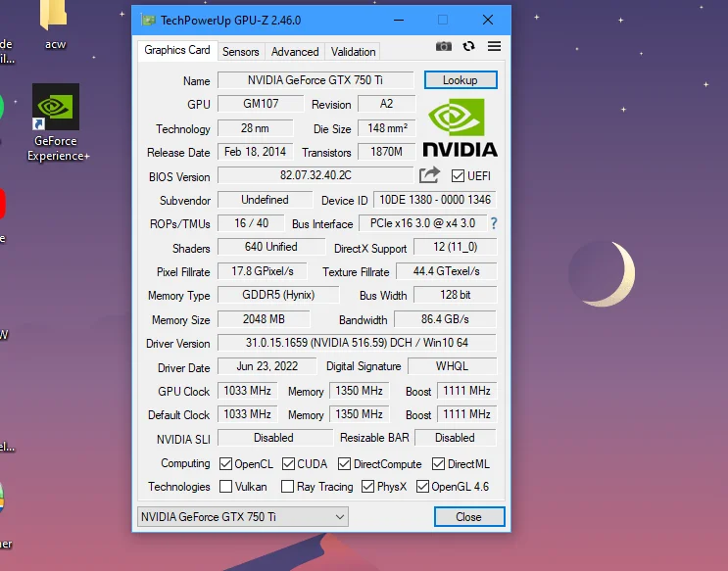Screen dimensions: 728x571
Task: Click the Shaders value 640 Unified
Action: pyautogui.click(x=271, y=247)
